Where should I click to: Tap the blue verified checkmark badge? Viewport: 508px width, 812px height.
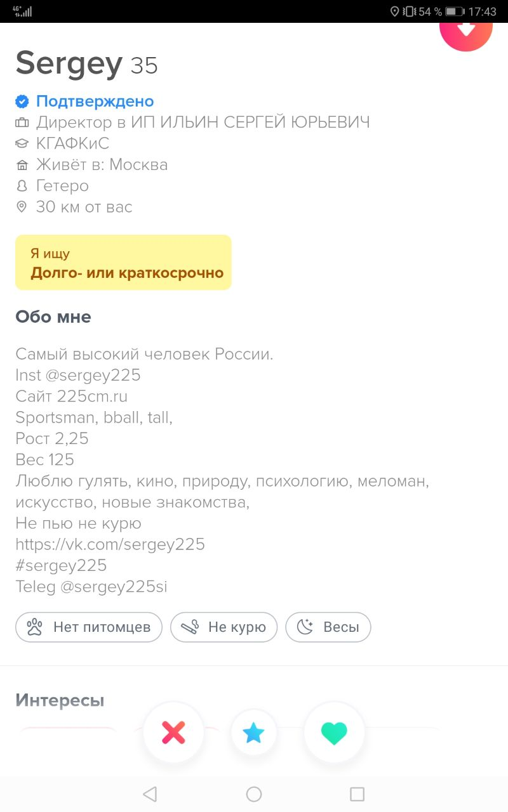22,101
